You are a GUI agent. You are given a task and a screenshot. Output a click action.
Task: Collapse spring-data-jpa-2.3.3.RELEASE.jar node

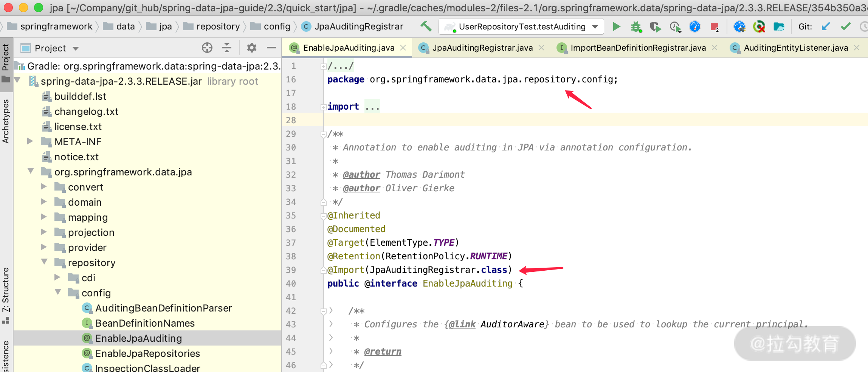click(x=17, y=81)
